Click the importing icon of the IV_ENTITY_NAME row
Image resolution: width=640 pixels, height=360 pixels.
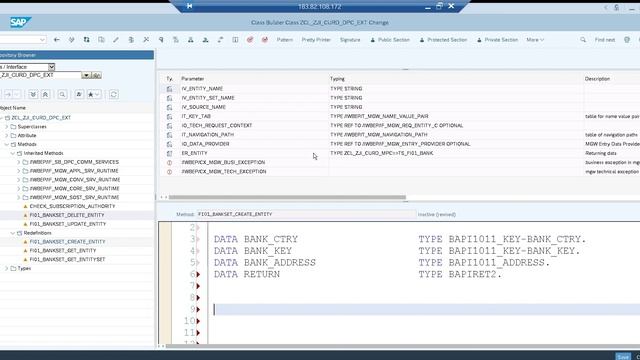click(x=169, y=89)
